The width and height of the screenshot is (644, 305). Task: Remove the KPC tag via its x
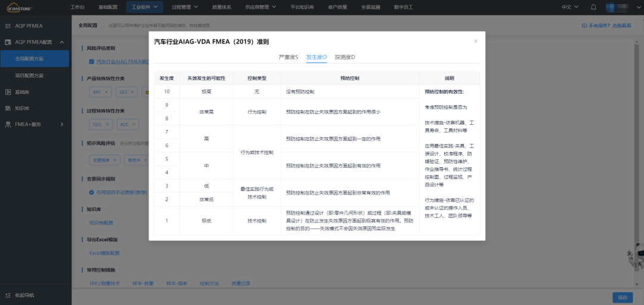(106, 92)
